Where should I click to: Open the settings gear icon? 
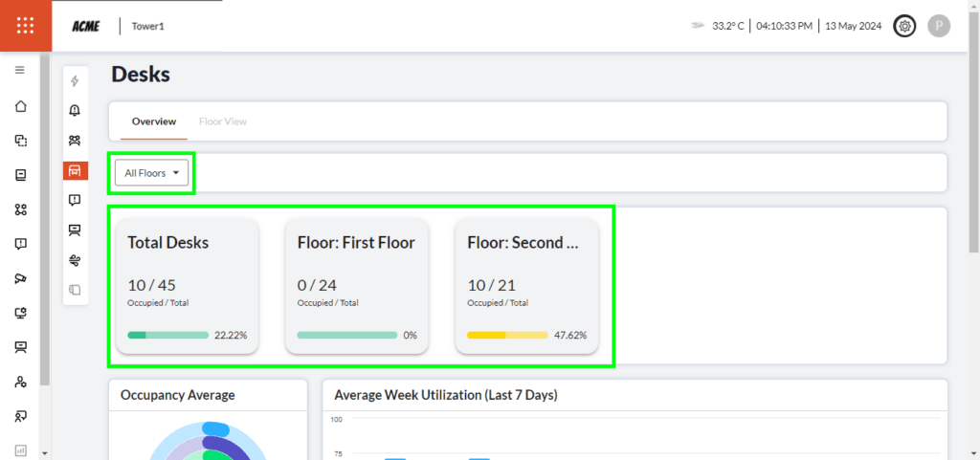coord(903,26)
